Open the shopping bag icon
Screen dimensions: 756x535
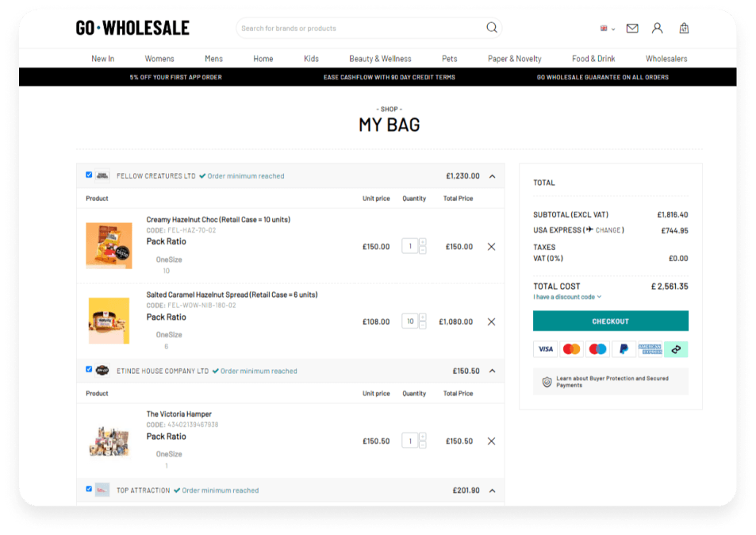point(684,29)
